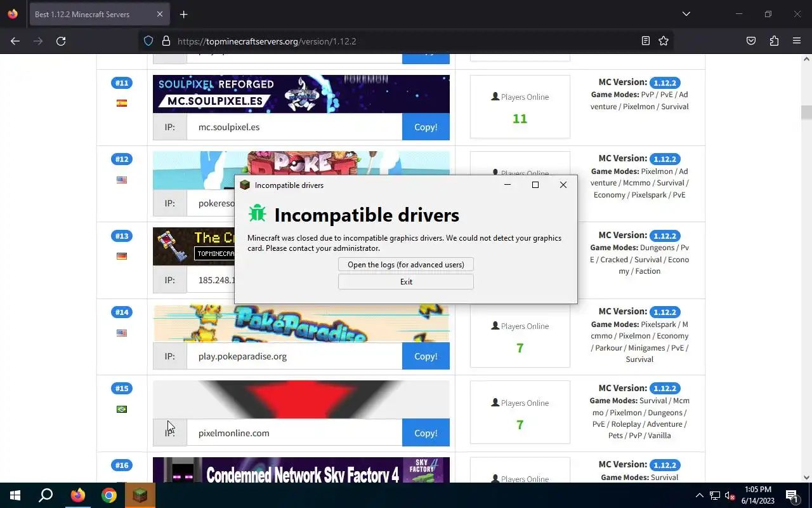
Task: Maximize the Incompatible drivers dialog
Action: (535, 185)
